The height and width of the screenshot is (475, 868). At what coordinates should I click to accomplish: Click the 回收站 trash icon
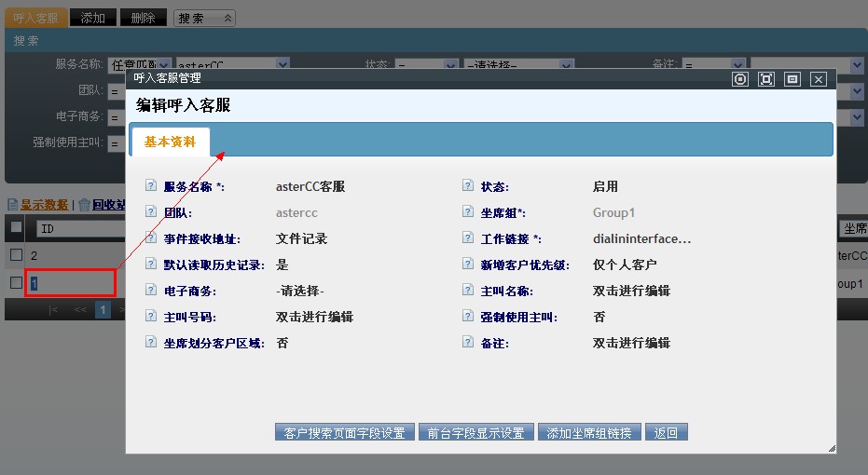84,205
